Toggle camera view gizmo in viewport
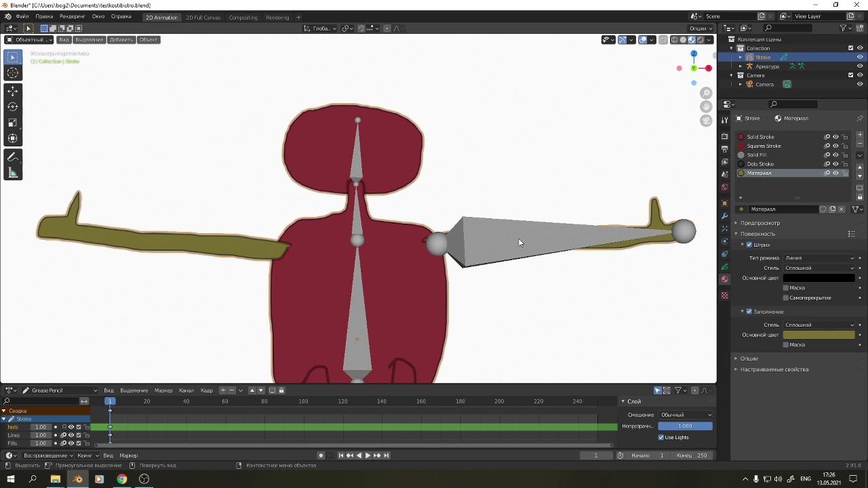The image size is (868, 488). point(706,121)
